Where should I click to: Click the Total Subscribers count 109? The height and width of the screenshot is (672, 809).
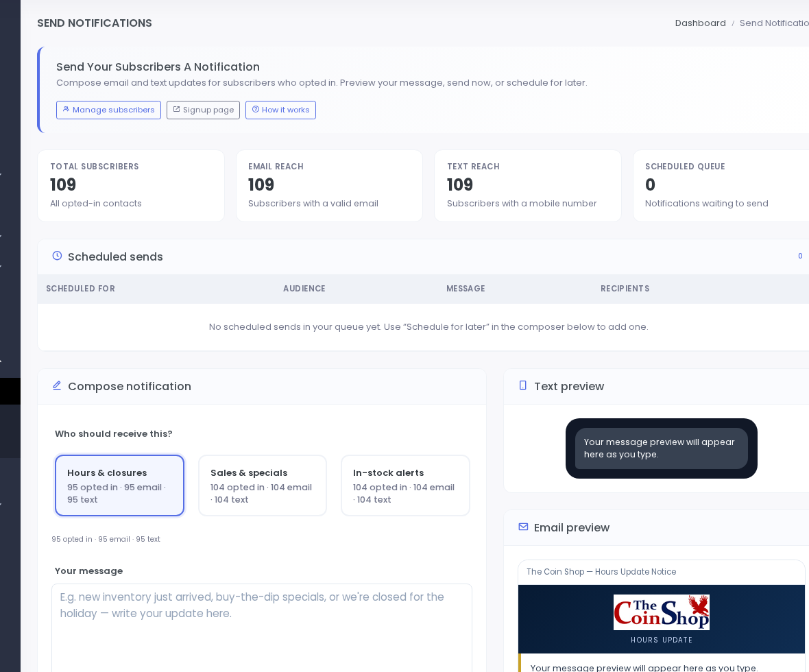click(x=63, y=184)
